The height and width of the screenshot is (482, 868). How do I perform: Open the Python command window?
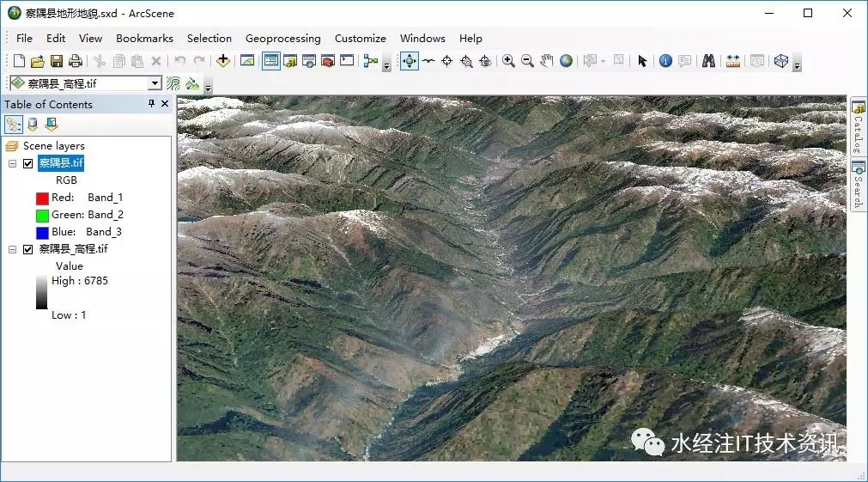(x=347, y=61)
